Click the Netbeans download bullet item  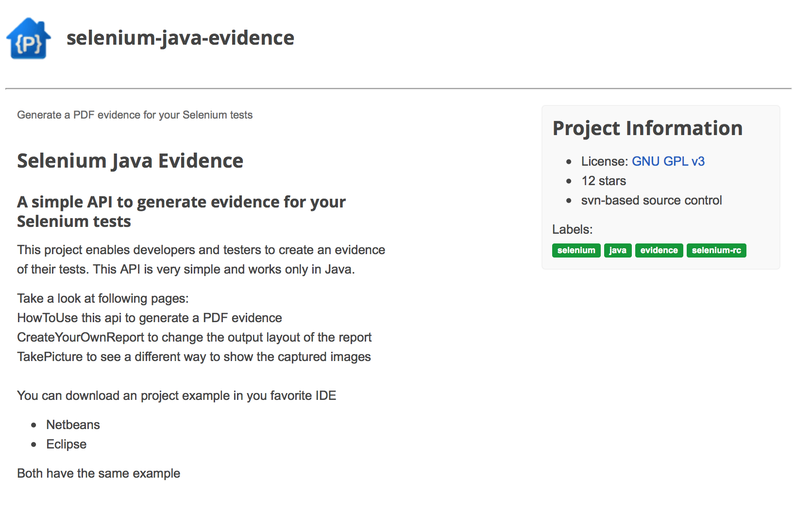tap(73, 424)
